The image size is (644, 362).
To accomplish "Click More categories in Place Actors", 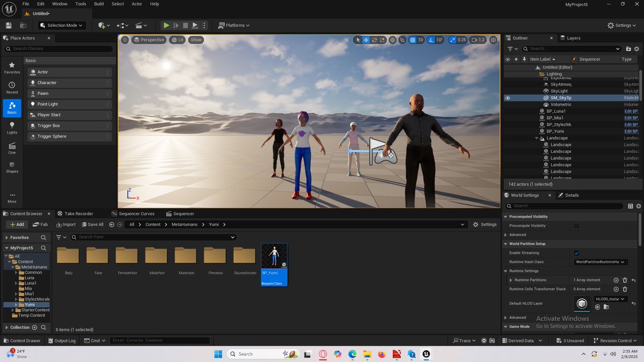I will (x=12, y=197).
